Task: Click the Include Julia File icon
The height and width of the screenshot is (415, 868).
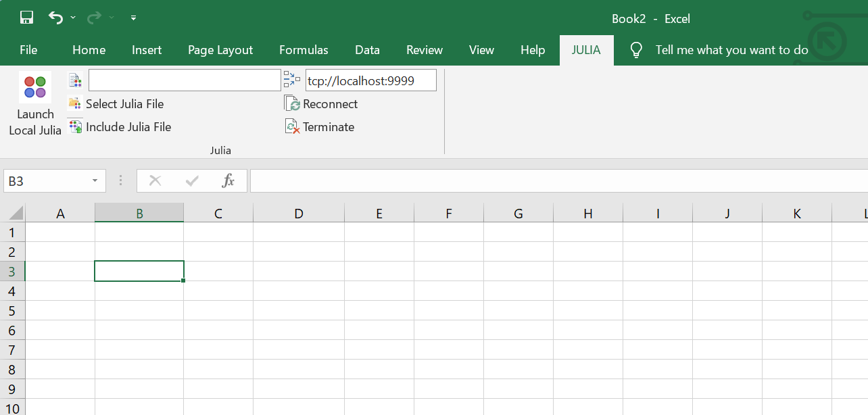Action: (x=75, y=126)
